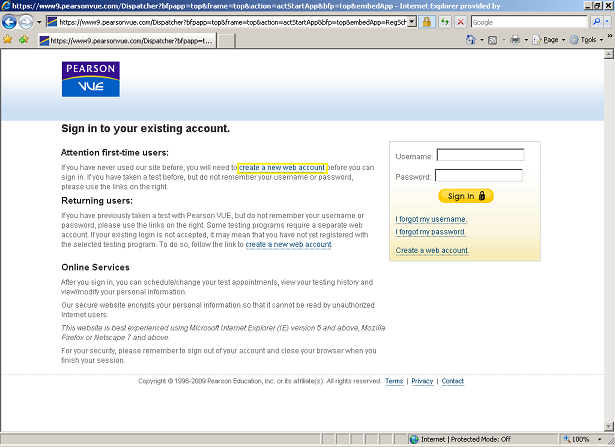Image resolution: width=615 pixels, height=447 pixels.
Task: Click the Username input field
Action: 480,155
